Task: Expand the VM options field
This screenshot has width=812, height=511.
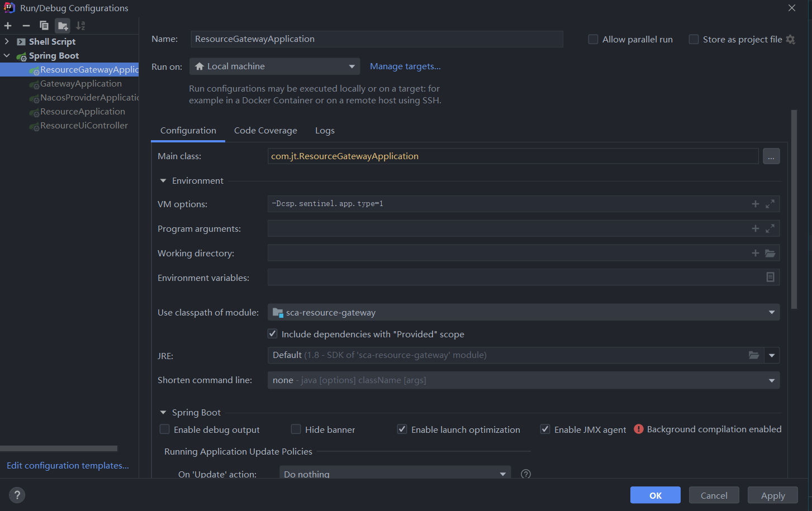Action: click(770, 204)
